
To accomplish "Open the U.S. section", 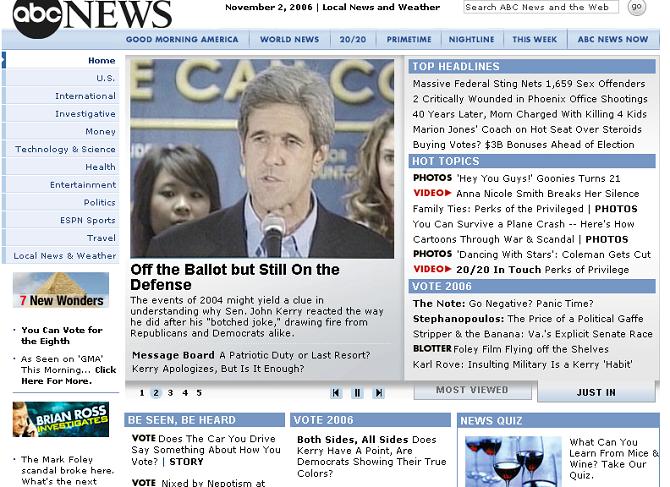I will point(62,78).
